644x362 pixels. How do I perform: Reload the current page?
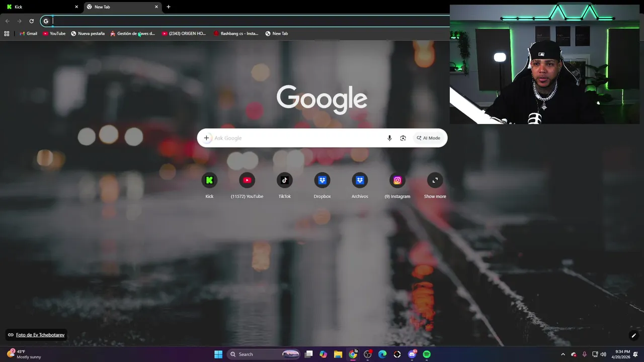[x=31, y=21]
